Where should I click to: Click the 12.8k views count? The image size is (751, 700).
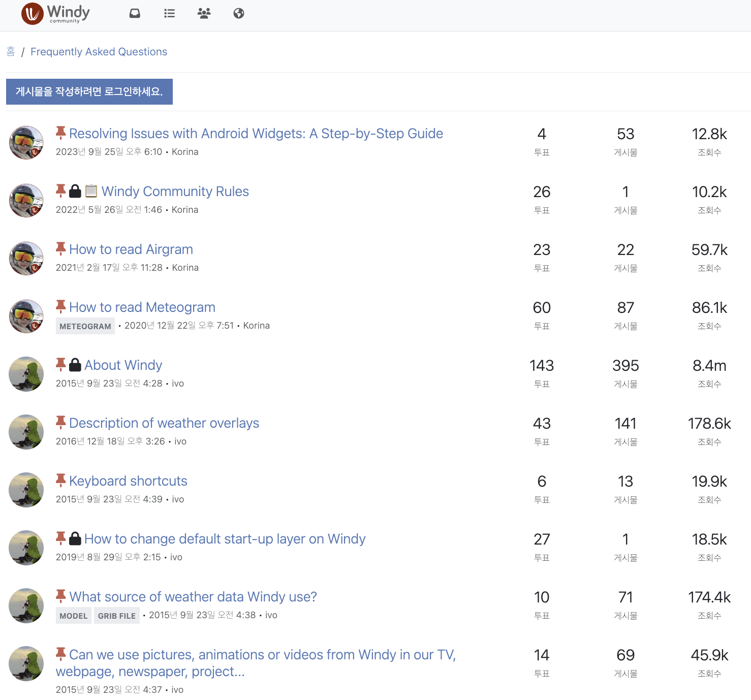[709, 134]
